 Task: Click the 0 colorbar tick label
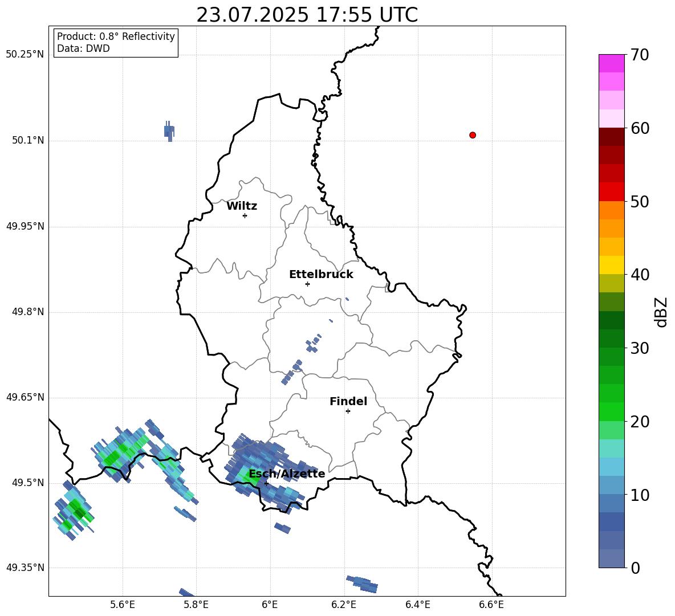(635, 568)
